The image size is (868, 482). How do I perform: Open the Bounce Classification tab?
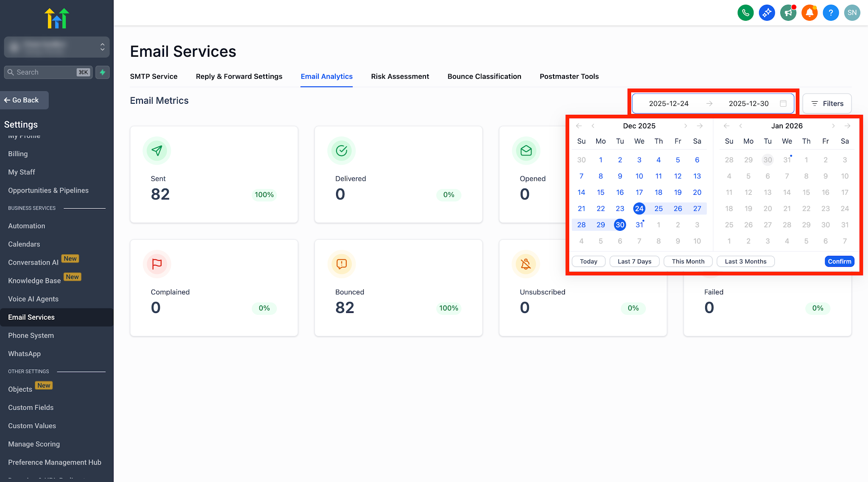pyautogui.click(x=484, y=76)
